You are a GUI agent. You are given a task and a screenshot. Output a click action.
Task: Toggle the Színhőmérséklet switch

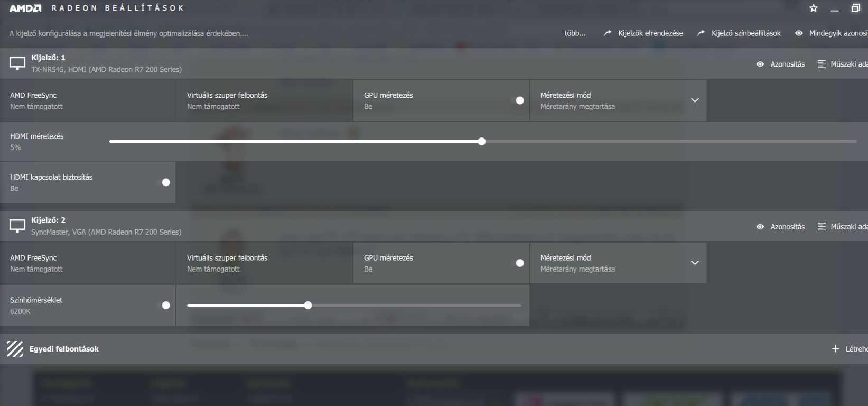(166, 305)
